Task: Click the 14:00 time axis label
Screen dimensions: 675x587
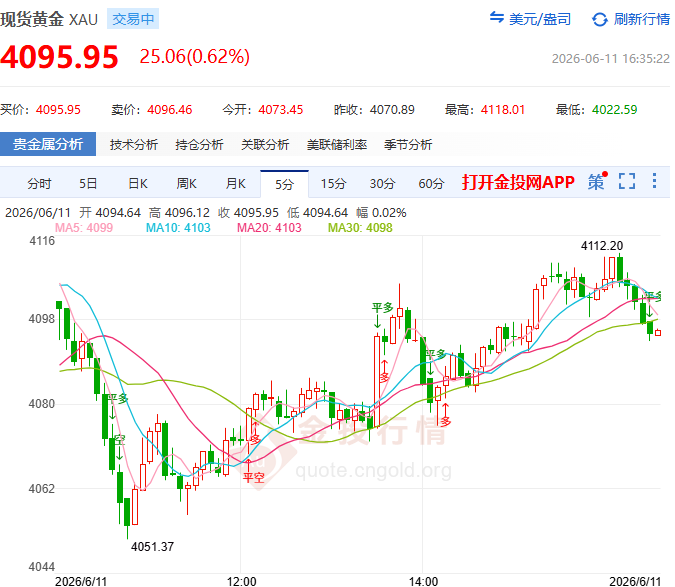Action: coord(424,581)
